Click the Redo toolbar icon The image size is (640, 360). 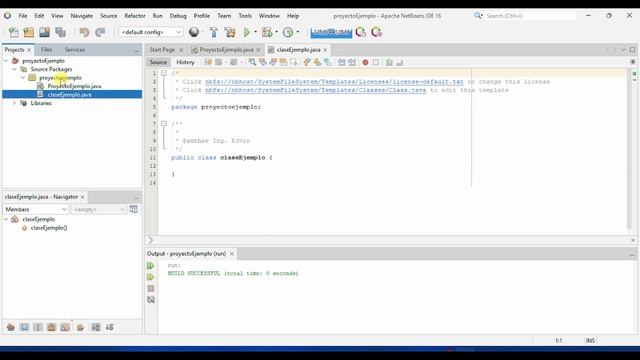click(x=100, y=32)
